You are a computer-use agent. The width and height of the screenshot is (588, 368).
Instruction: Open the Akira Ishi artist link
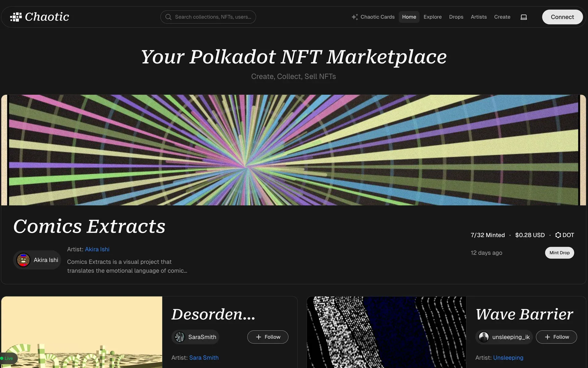(97, 249)
